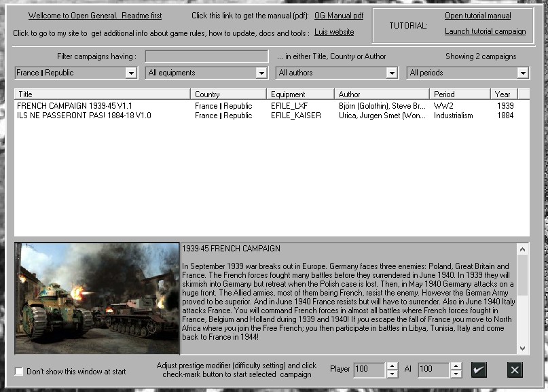Visit the Luis website link
The height and width of the screenshot is (392, 548).
(334, 32)
